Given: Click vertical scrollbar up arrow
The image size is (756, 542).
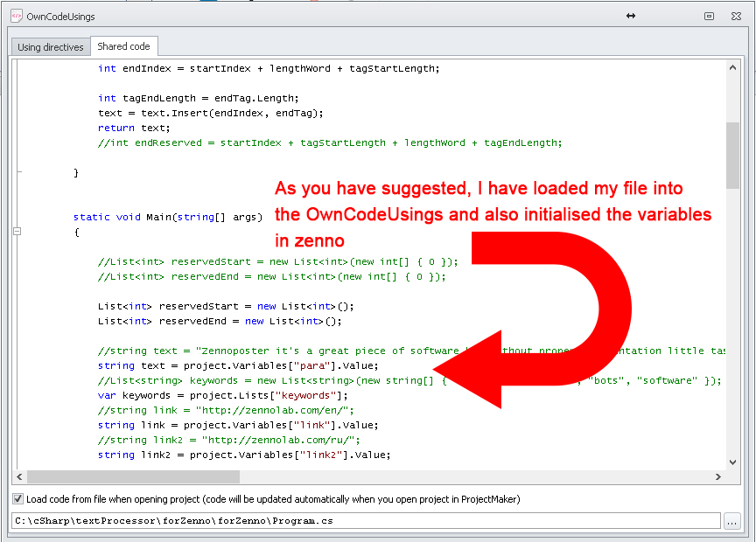Looking at the screenshot, I should pyautogui.click(x=733, y=68).
